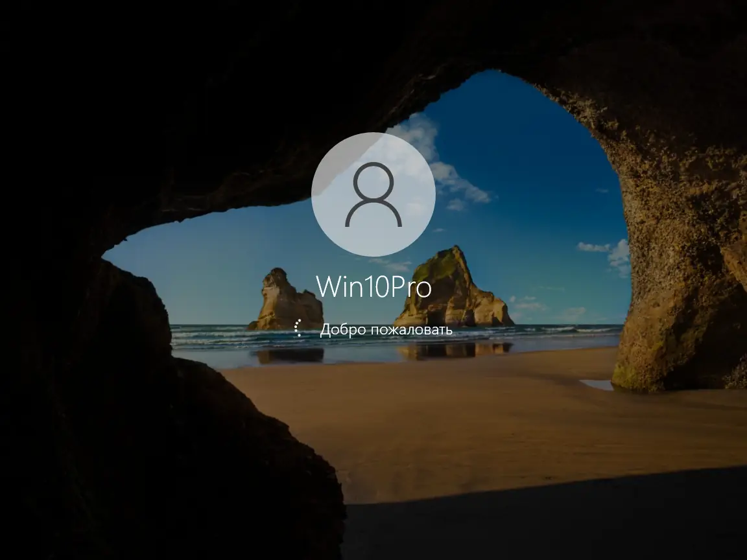The image size is (747, 560).
Task: Click the person silhouette inside the avatar
Action: tap(373, 194)
